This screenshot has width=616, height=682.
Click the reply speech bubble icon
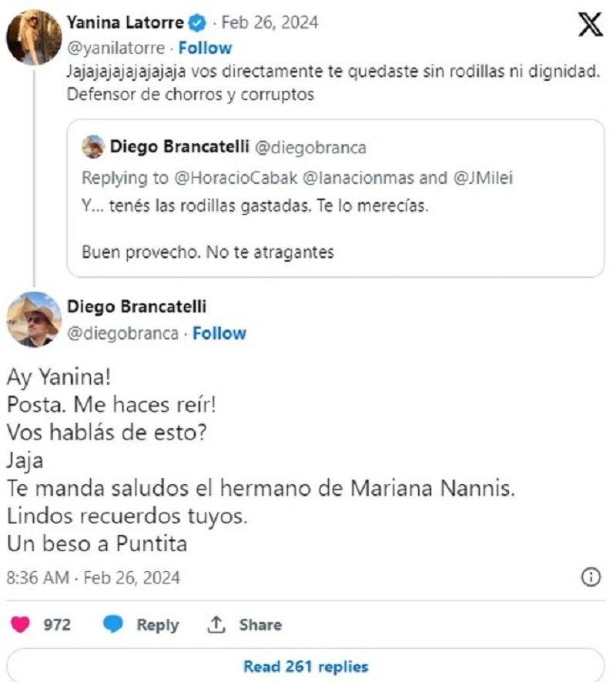click(114, 624)
